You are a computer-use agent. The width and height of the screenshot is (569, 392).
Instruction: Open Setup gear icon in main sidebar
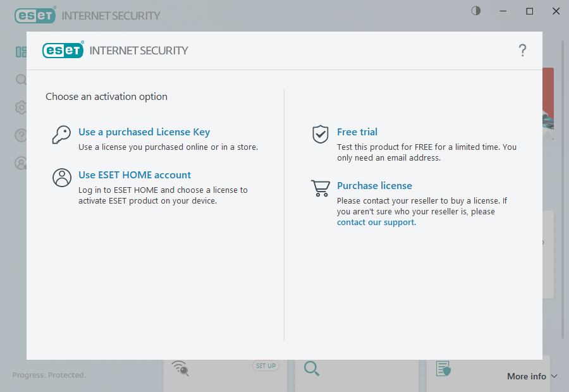click(x=21, y=107)
